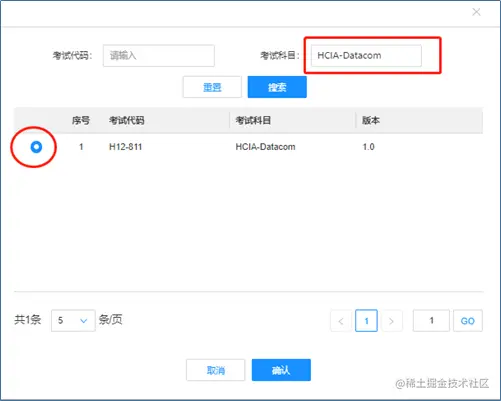Click the 取消 cancel button
The height and width of the screenshot is (401, 501).
(x=216, y=370)
